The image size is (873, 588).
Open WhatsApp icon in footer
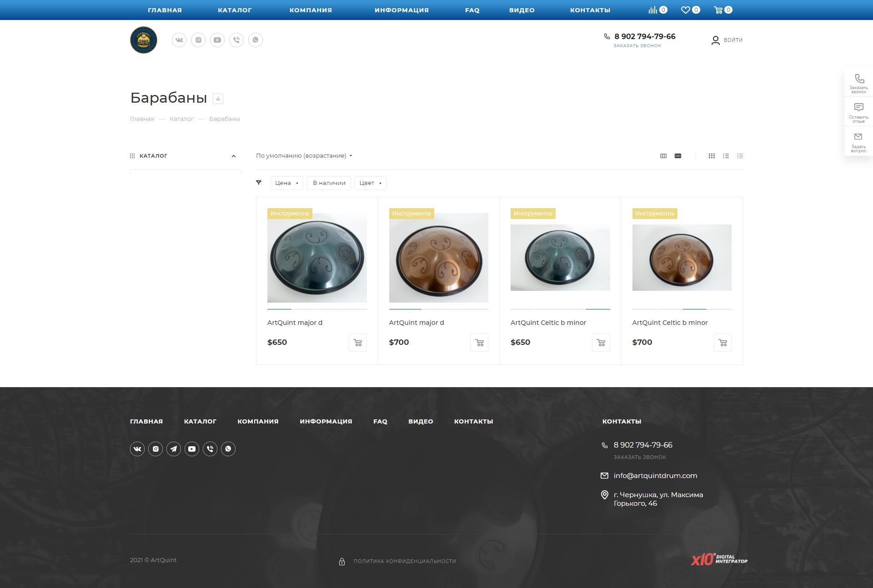[x=228, y=449]
